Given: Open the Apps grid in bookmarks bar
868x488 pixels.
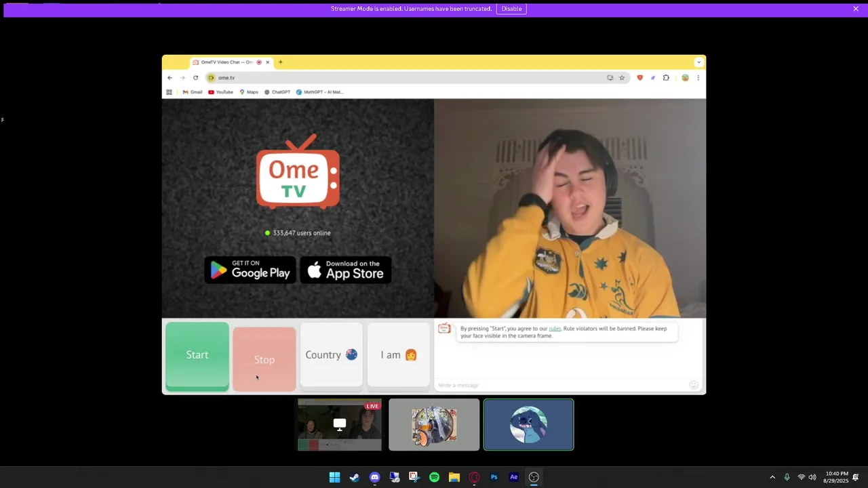Looking at the screenshot, I should (x=170, y=92).
